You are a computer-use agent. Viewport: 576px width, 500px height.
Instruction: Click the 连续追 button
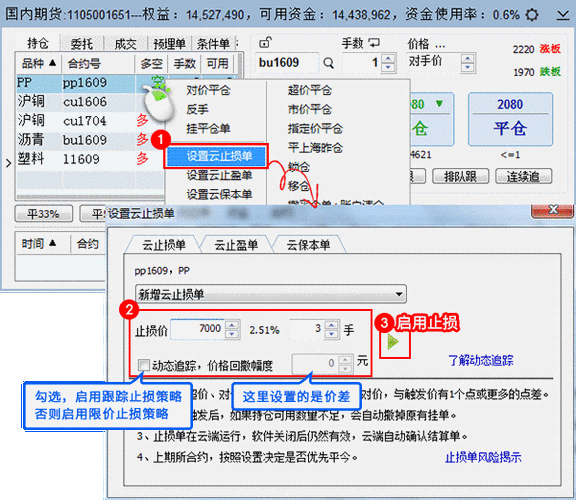click(x=523, y=177)
